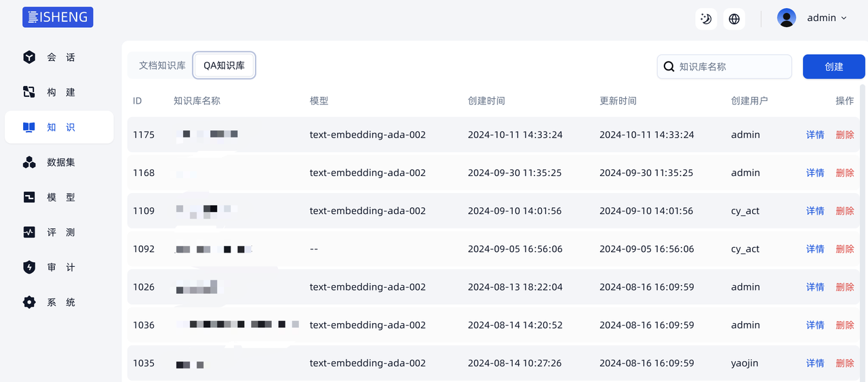Click the '--' model cell
This screenshot has width=868, height=382.
[314, 249]
